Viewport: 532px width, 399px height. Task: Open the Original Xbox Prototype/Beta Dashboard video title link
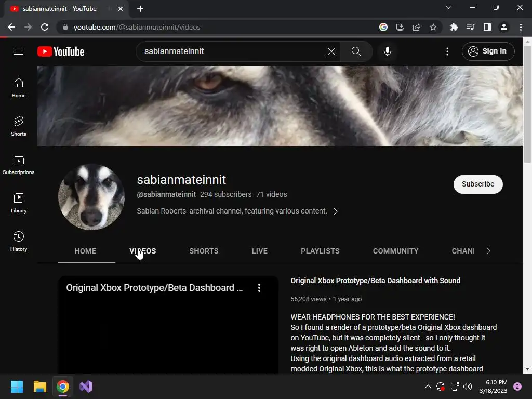click(375, 281)
